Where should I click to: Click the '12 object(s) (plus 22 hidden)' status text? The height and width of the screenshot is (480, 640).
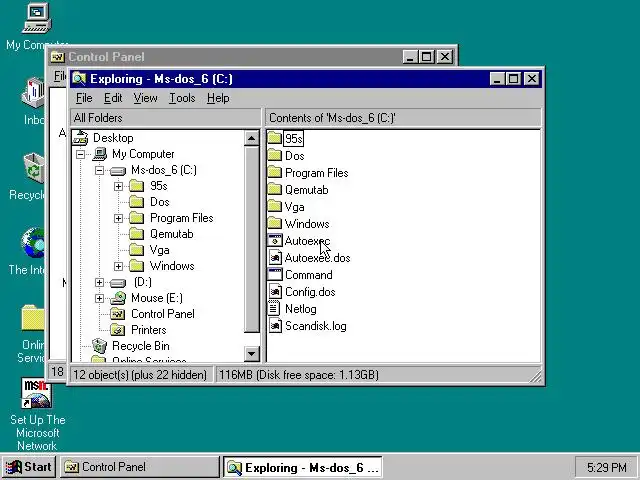140,375
